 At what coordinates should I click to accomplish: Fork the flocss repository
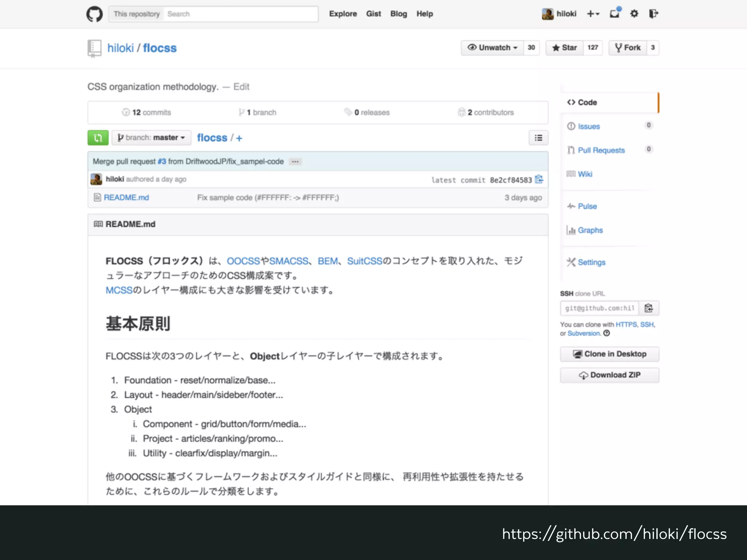628,48
